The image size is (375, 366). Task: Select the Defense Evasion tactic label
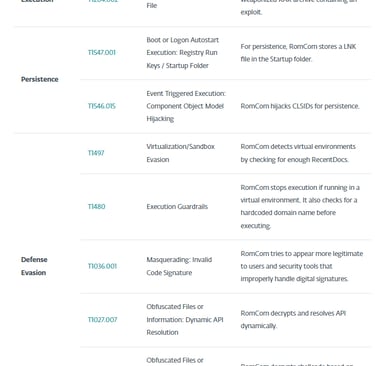point(34,266)
